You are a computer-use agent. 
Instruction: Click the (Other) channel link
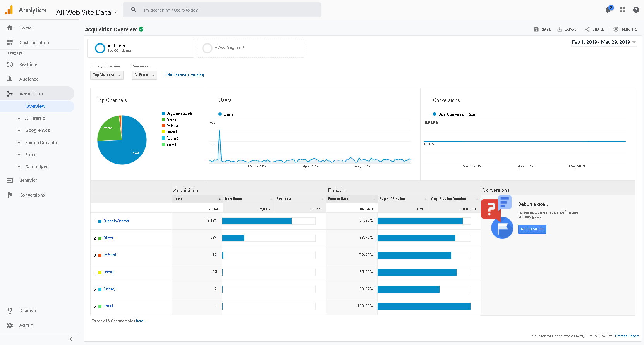pos(109,289)
